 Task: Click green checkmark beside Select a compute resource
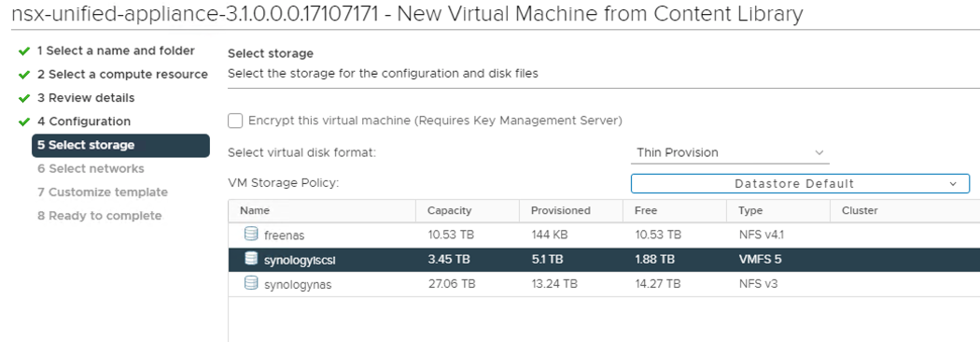click(24, 75)
